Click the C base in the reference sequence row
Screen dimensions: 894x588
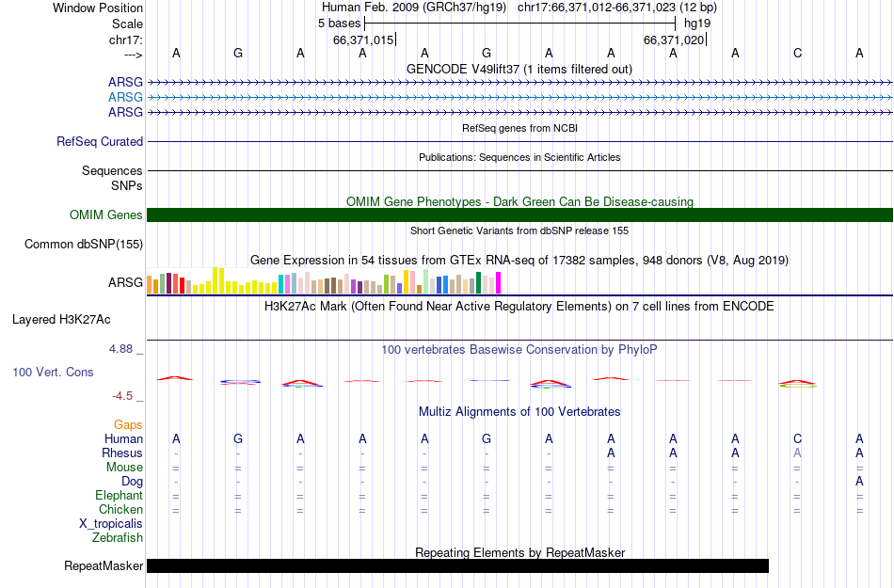(x=797, y=53)
